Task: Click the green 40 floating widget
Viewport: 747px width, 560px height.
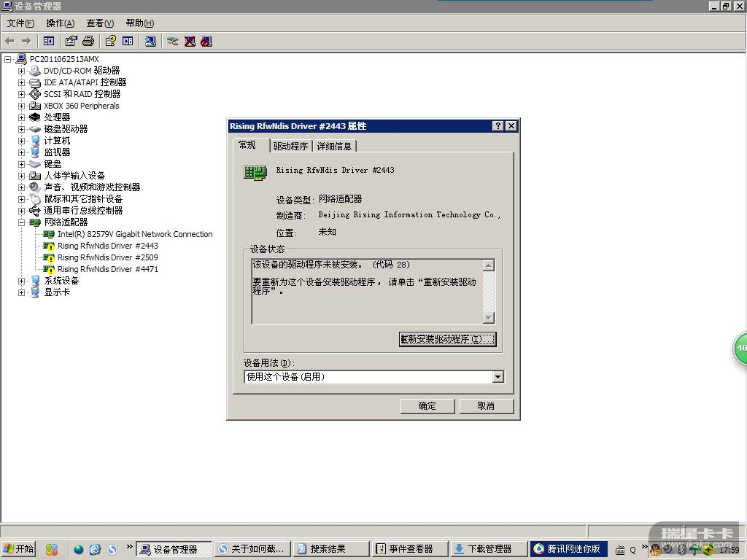Action: 740,348
